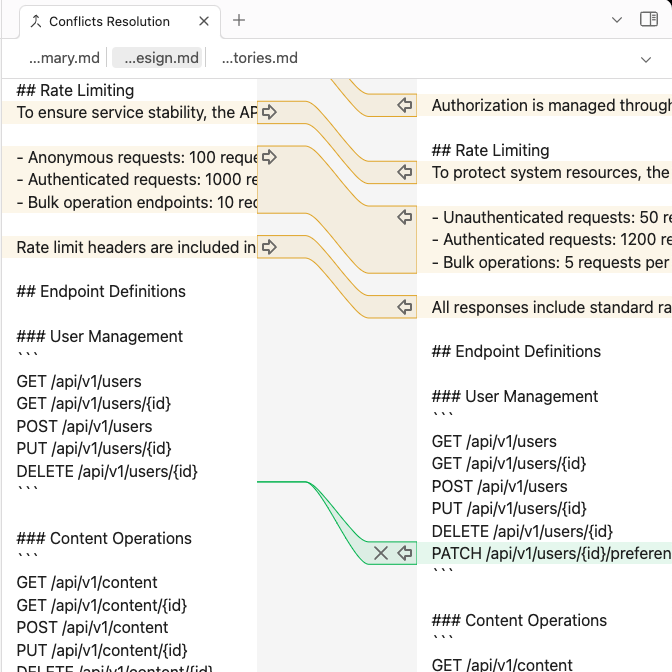
Task: Apply left arrow next to 'Rate limit headers' line
Action: pyautogui.click(x=269, y=247)
